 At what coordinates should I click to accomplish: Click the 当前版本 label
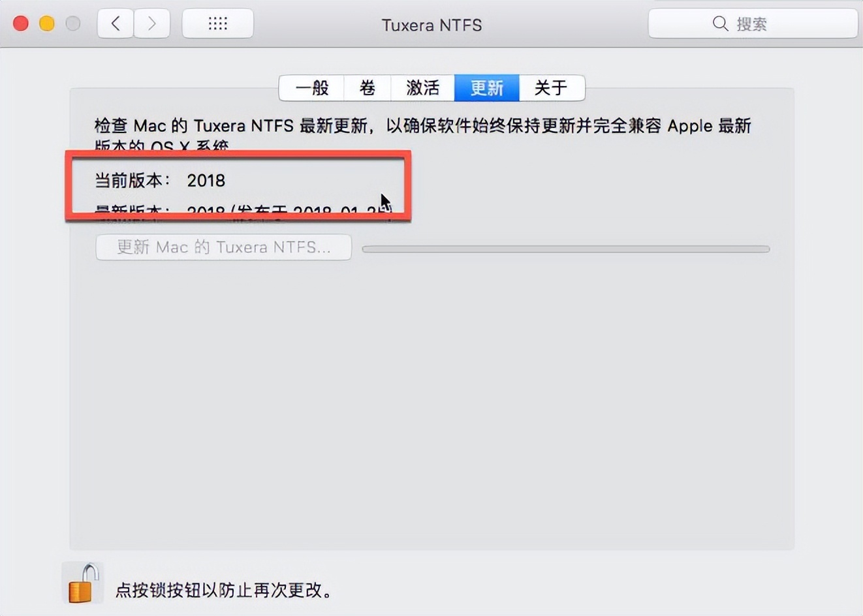point(133,180)
